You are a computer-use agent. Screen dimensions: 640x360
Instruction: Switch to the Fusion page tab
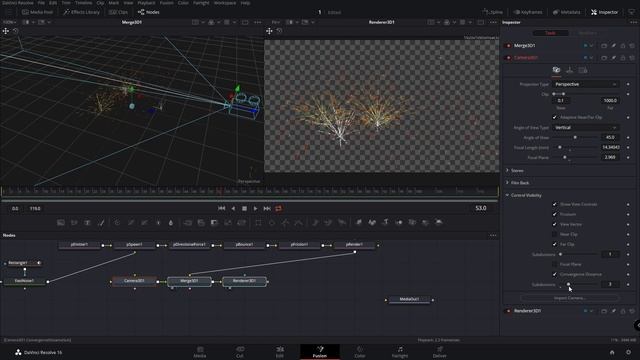[320, 352]
